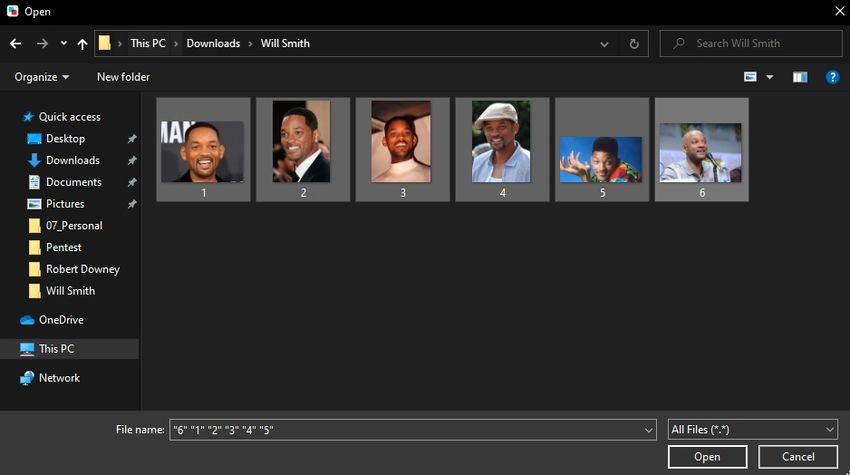
Task: Select Network in the sidebar
Action: (59, 377)
